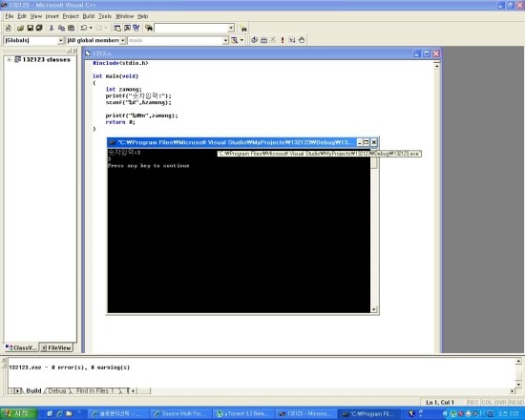Click the Compile icon on build toolbar
Viewport: 525px width, 420px height.
255,40
